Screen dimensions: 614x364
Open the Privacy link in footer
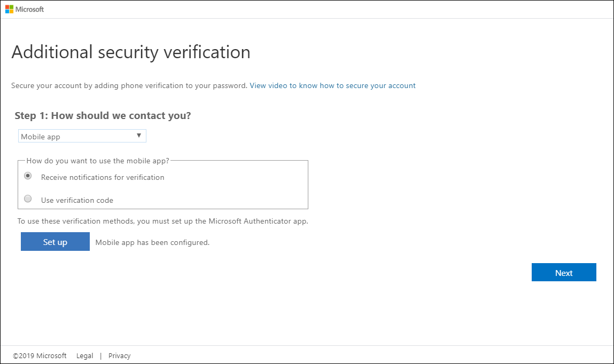(x=119, y=355)
